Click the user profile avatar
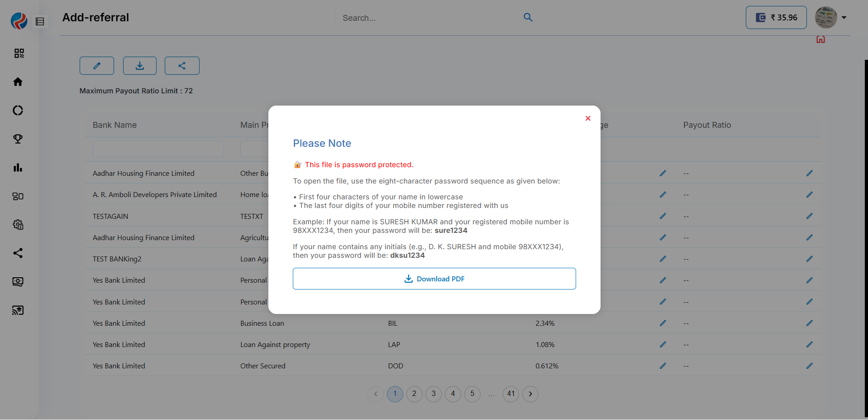 pos(825,18)
